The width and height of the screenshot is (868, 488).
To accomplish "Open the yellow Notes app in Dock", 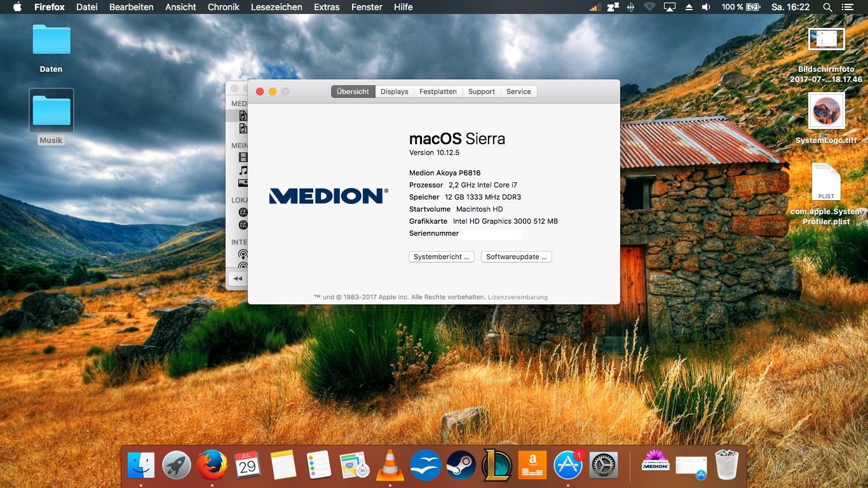I will click(x=283, y=466).
